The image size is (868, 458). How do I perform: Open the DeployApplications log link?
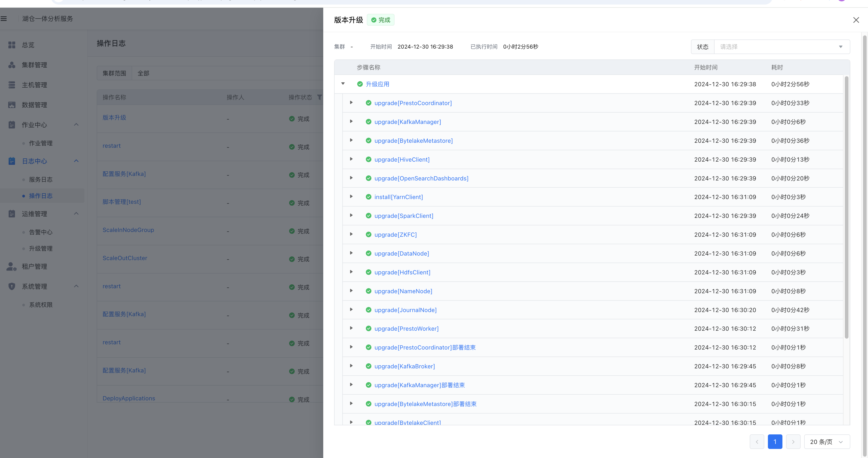pos(129,398)
